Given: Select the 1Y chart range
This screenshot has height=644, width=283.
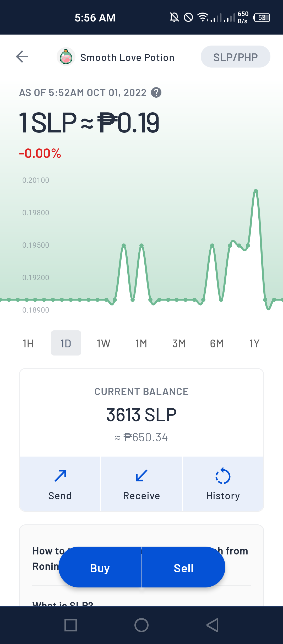Looking at the screenshot, I should (x=254, y=343).
